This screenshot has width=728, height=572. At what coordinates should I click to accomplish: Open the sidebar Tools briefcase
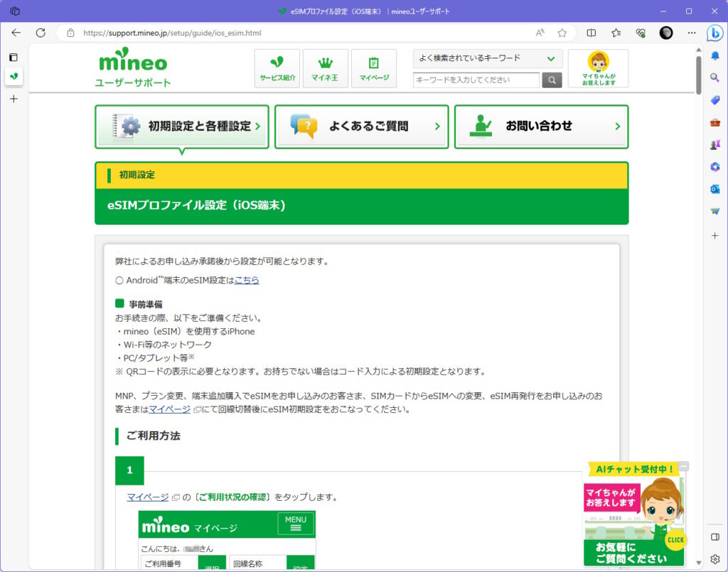[715, 122]
